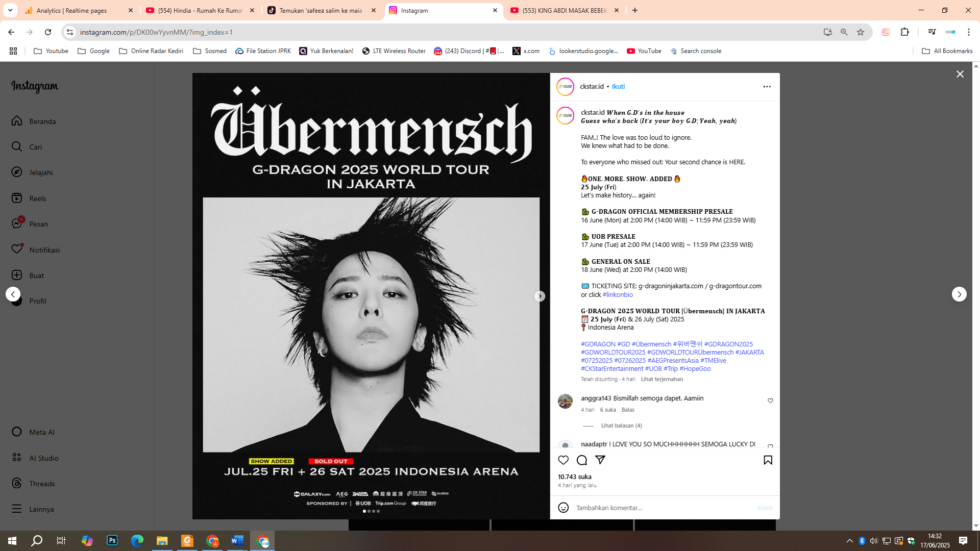Open AI Studio in sidebar
Screen dimensions: 980x551
coord(35,458)
